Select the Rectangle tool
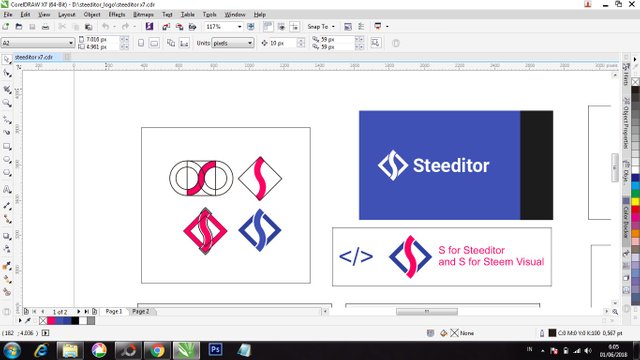 pyautogui.click(x=7, y=146)
